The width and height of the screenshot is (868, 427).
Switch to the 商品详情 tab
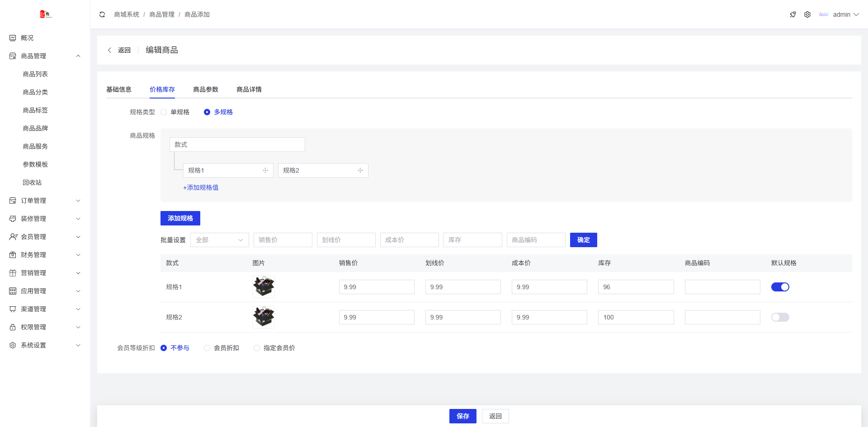[249, 89]
